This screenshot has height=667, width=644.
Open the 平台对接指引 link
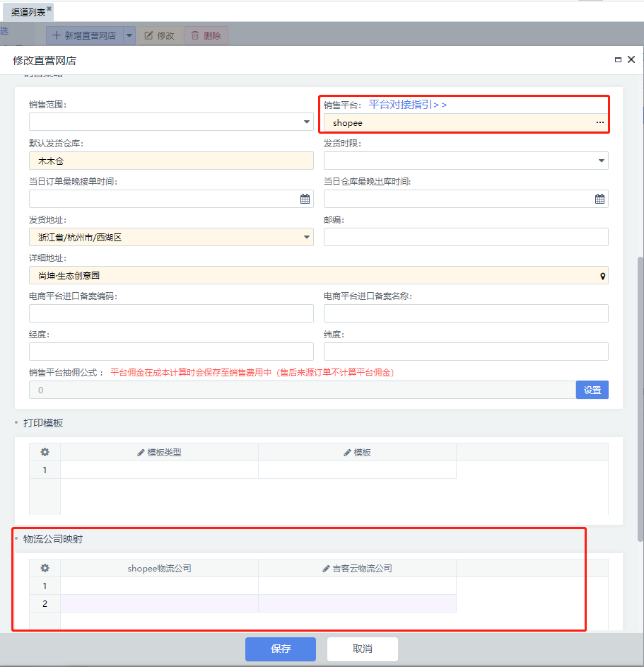[x=408, y=105]
